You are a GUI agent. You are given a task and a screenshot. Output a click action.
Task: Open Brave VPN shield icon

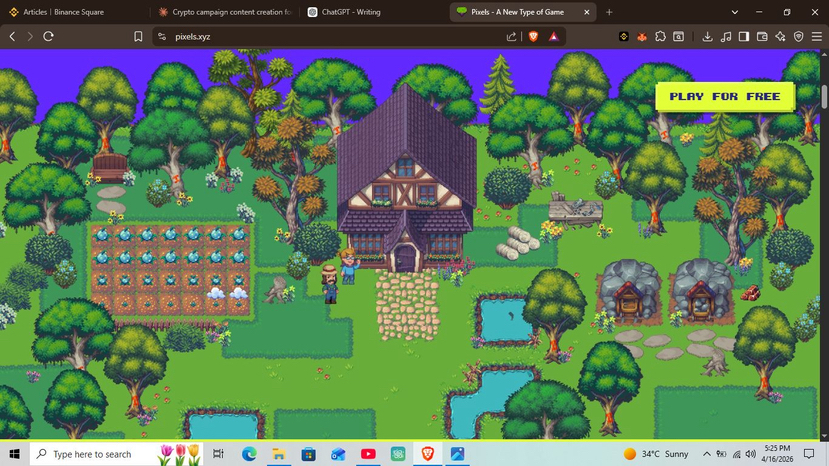(798, 36)
